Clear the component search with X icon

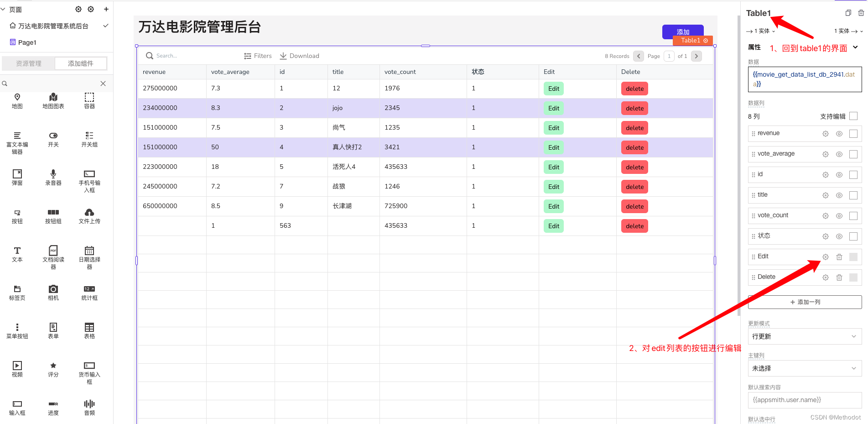103,84
